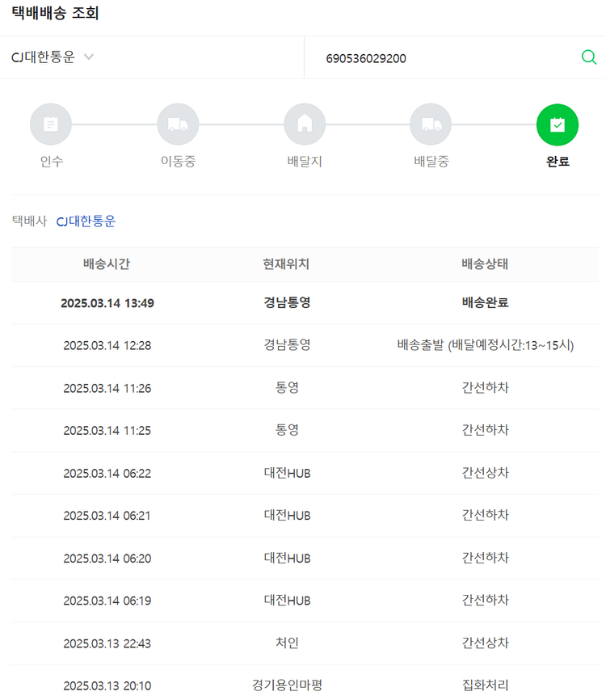This screenshot has height=700, width=606.
Task: Select the 2025.03.14 06:22 대전HUB row timestamp
Action: coord(107,473)
